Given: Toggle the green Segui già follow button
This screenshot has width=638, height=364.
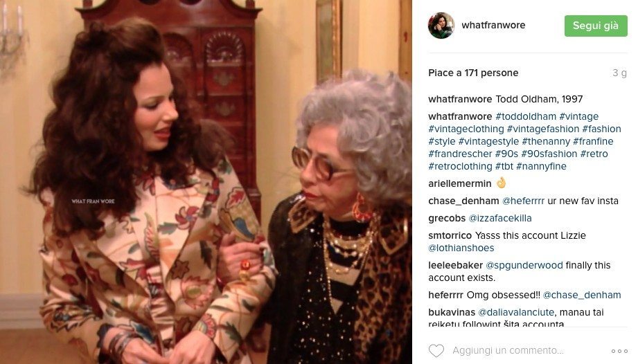Looking at the screenshot, I should click(x=596, y=26).
